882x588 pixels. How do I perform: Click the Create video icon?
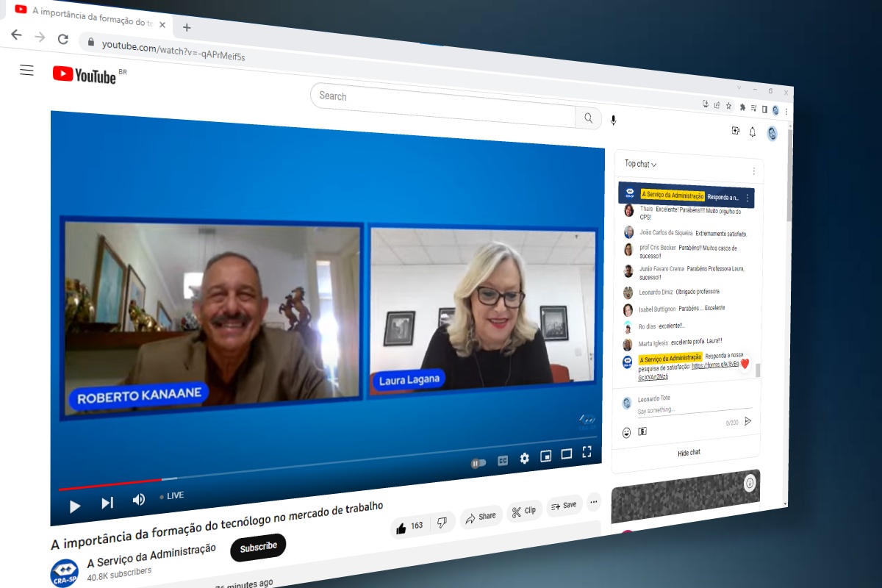735,130
